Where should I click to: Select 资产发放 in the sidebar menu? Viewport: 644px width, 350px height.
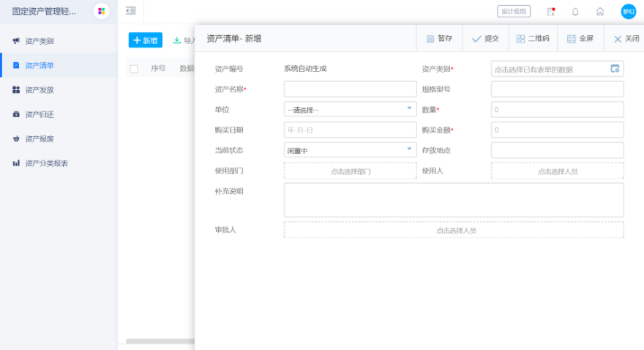click(40, 90)
